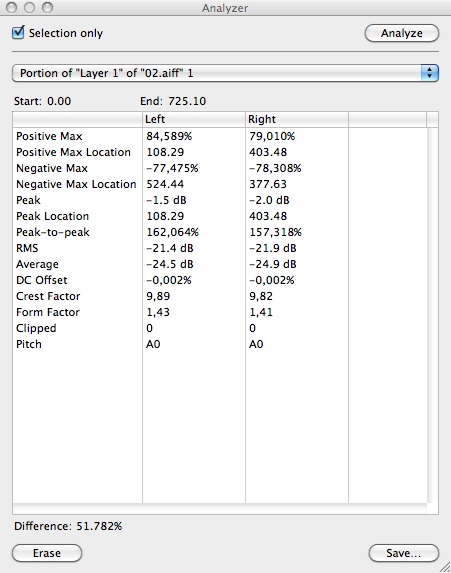Select the Pitch row
451x573 pixels.
[220, 344]
